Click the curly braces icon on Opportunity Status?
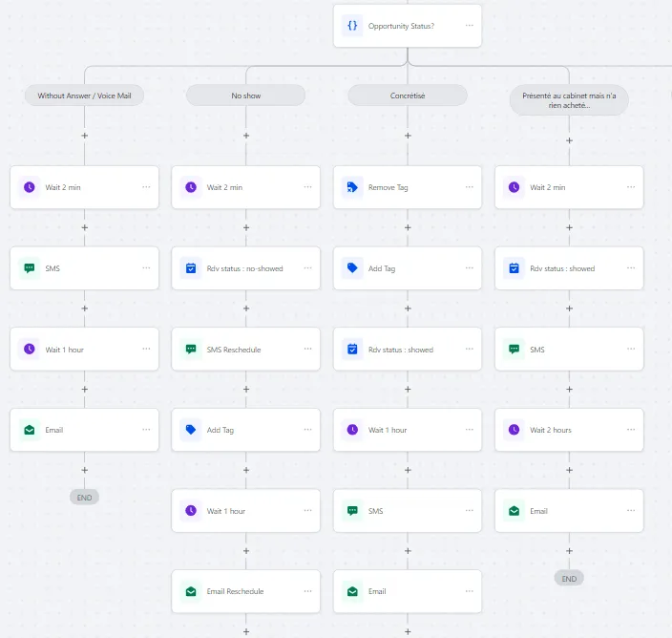The image size is (672, 638). click(352, 26)
